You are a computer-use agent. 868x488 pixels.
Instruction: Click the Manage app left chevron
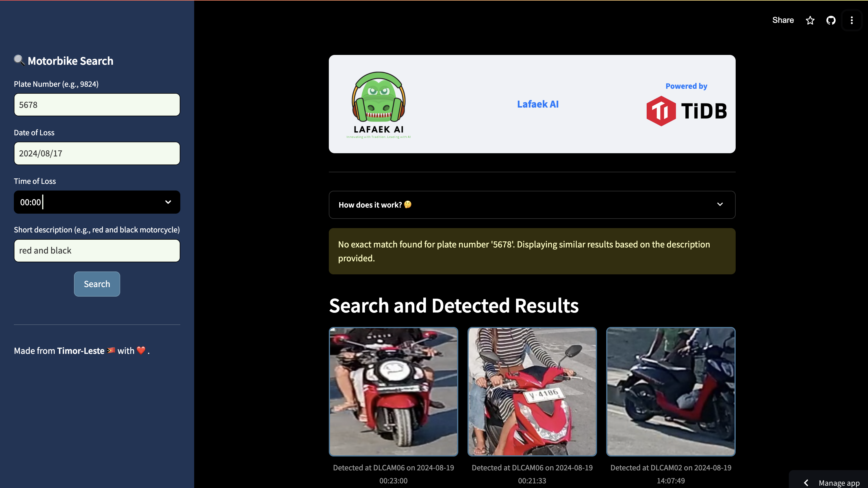pyautogui.click(x=806, y=483)
